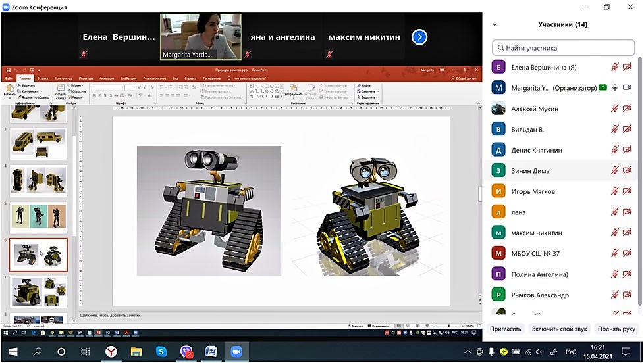Click camera-off icon for Елена Вершинина (Я)
644x363 pixels.
click(627, 67)
